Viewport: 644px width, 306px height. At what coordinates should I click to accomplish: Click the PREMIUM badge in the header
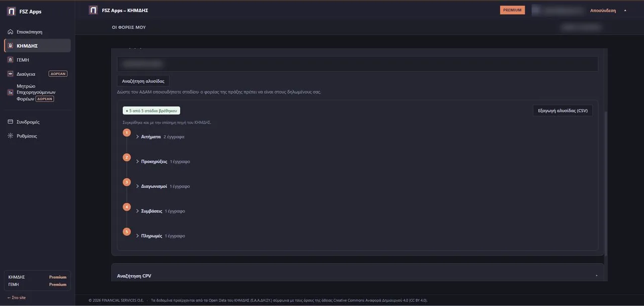coord(512,10)
